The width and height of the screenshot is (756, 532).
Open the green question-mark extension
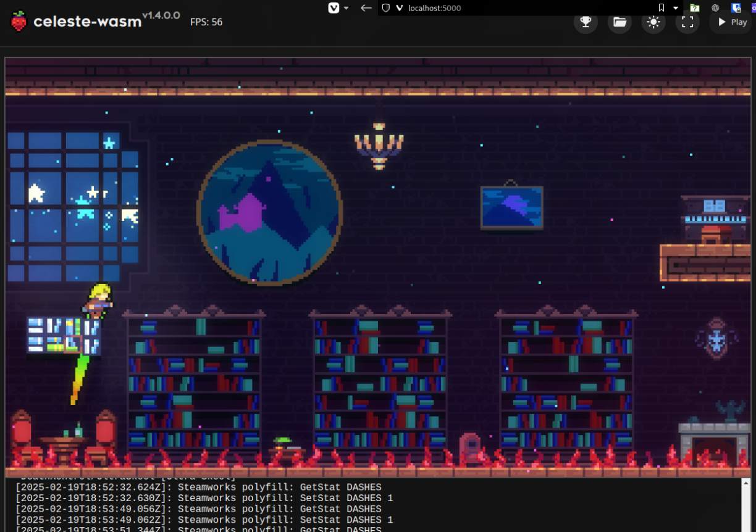click(x=695, y=8)
